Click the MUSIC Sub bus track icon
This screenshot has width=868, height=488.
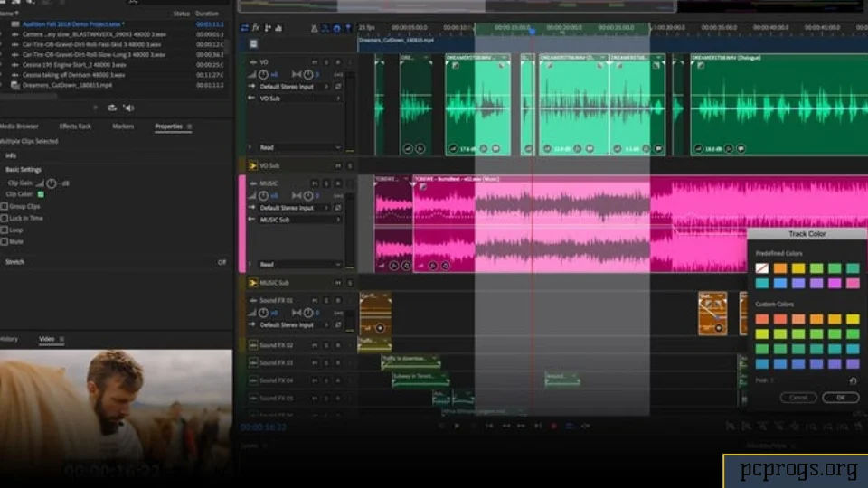tap(253, 283)
